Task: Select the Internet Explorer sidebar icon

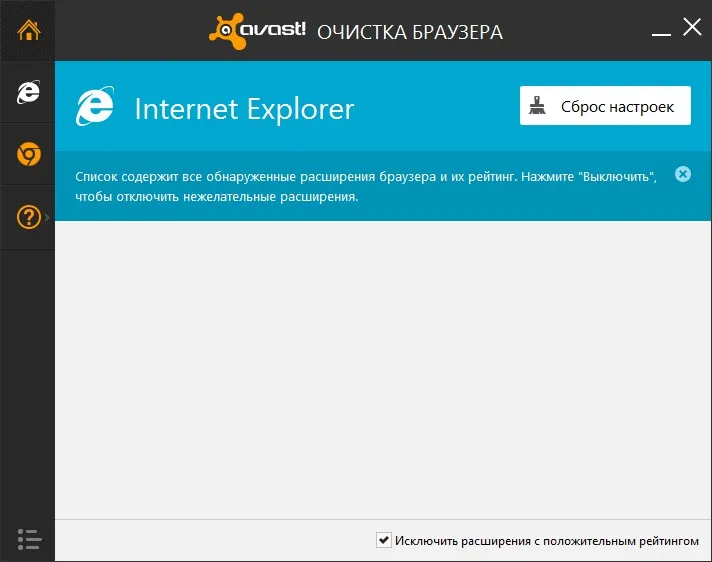Action: tap(29, 92)
